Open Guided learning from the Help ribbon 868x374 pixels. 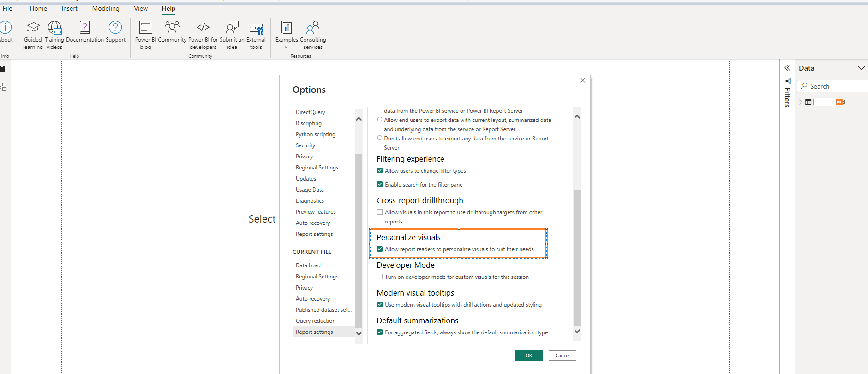(33, 35)
